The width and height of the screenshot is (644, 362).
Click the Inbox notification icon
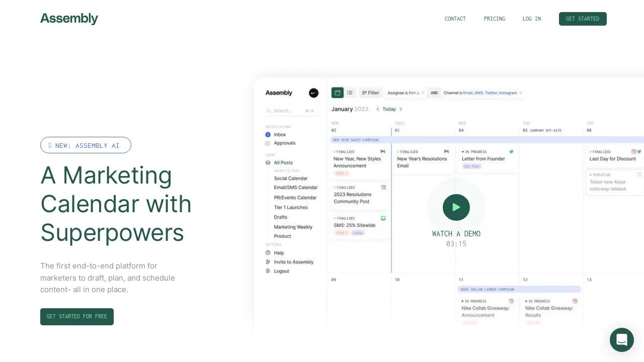click(x=268, y=135)
